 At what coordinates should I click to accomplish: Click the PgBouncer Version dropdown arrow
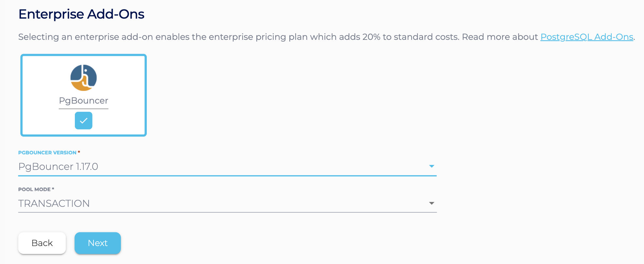(432, 166)
